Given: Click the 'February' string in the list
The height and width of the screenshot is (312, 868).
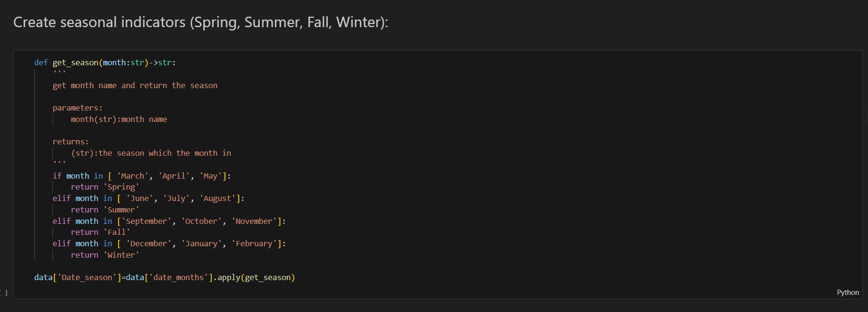Looking at the screenshot, I should (x=254, y=244).
